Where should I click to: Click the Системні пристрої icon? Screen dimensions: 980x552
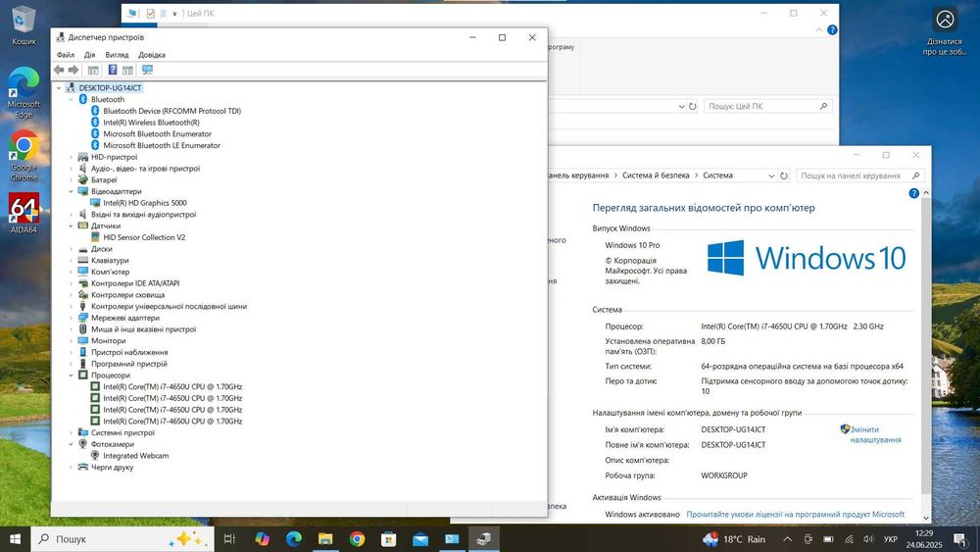[x=83, y=432]
